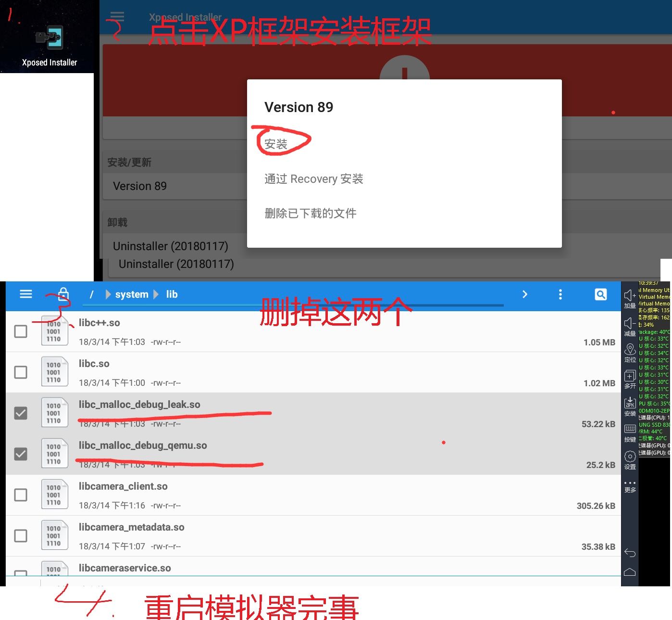Image resolution: width=672 pixels, height=620 pixels.
Task: Click the libc.so file icon
Action: pyautogui.click(x=54, y=372)
